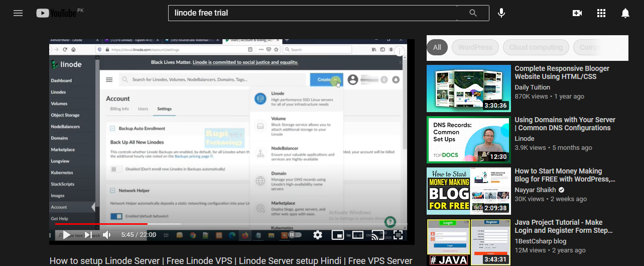This screenshot has height=266, width=644.
Task: Visit the Nayyar Shaikh channel
Action: point(535,190)
